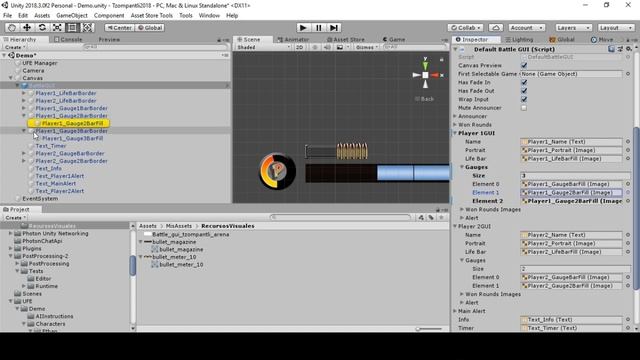Select the Move tool in toolbar

(x=27, y=27)
